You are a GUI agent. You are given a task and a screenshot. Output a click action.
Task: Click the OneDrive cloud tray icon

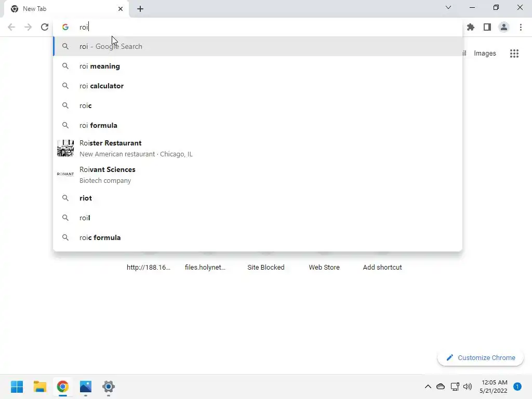(441, 387)
